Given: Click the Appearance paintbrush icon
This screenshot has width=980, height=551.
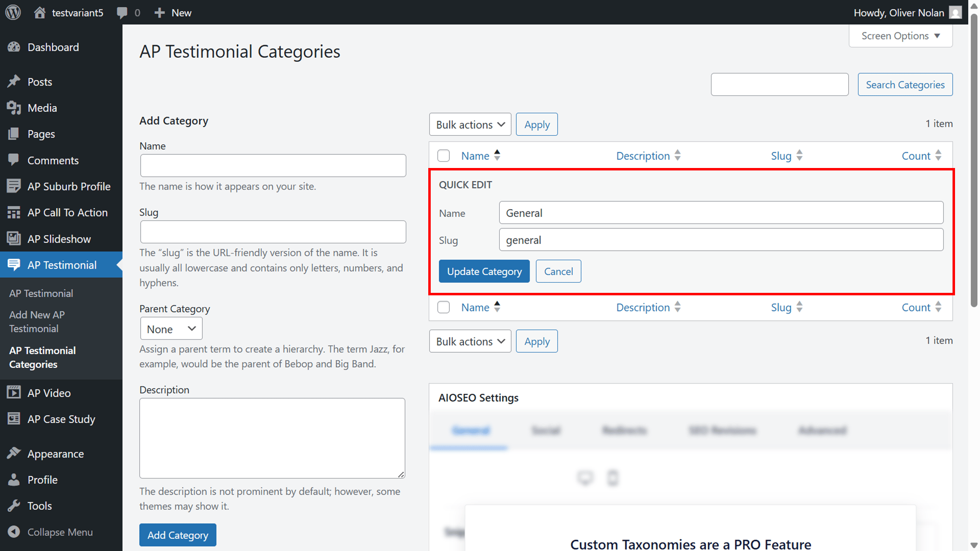Looking at the screenshot, I should coord(14,454).
